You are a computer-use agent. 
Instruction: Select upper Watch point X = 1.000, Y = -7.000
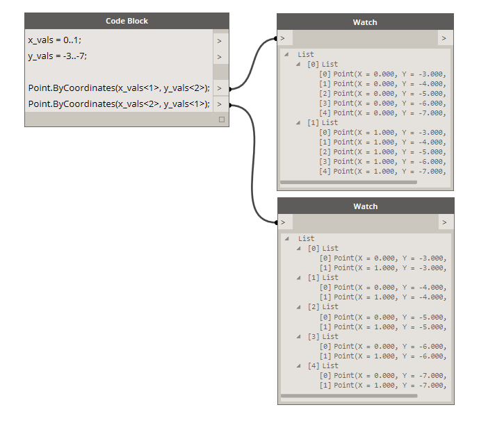coord(382,172)
